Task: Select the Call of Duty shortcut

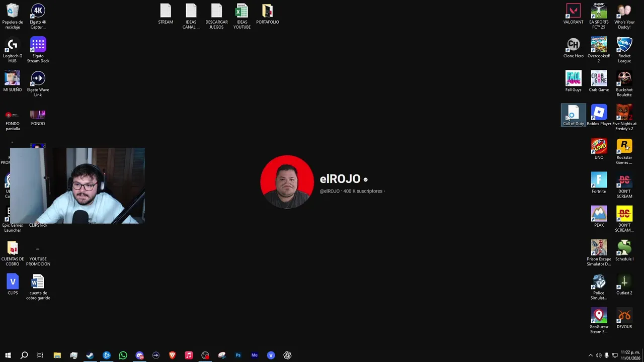Action: pyautogui.click(x=573, y=115)
